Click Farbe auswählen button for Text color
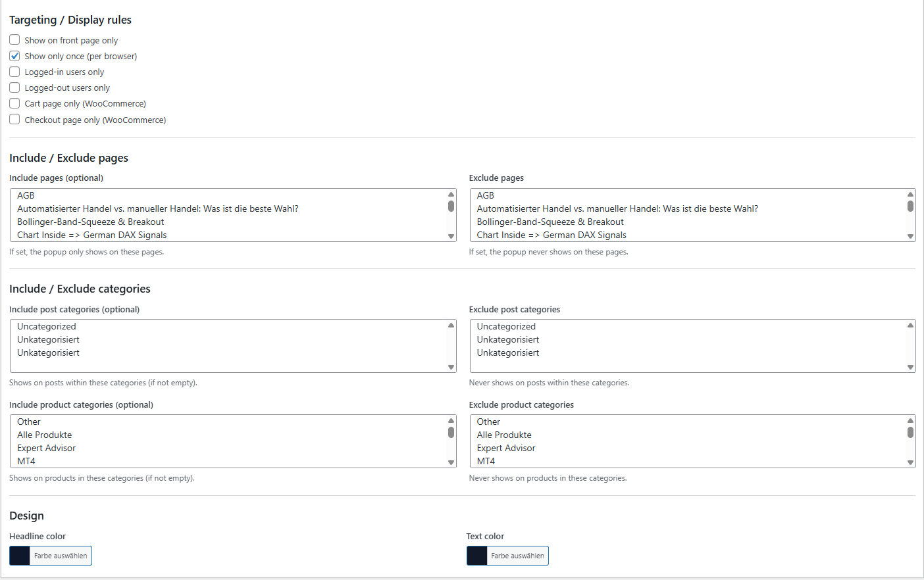The height and width of the screenshot is (580, 924). (517, 556)
